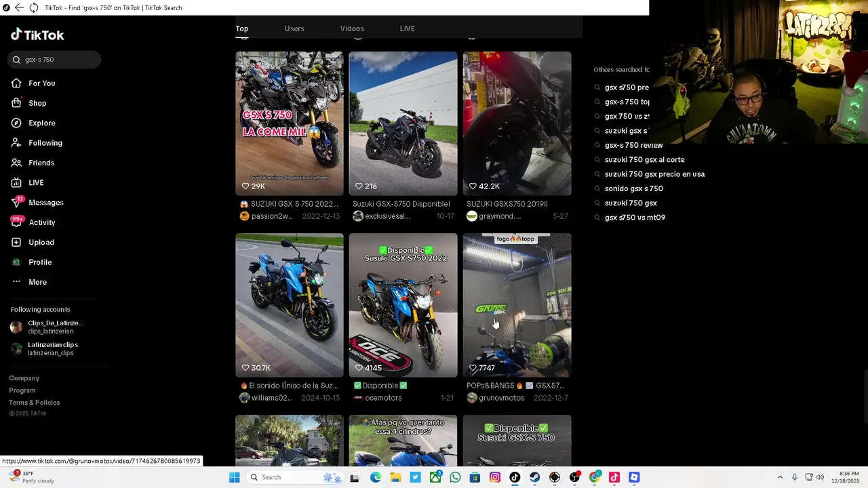Open Suzuki GSX-S750 Disponible video thumbnail

[x=403, y=123]
